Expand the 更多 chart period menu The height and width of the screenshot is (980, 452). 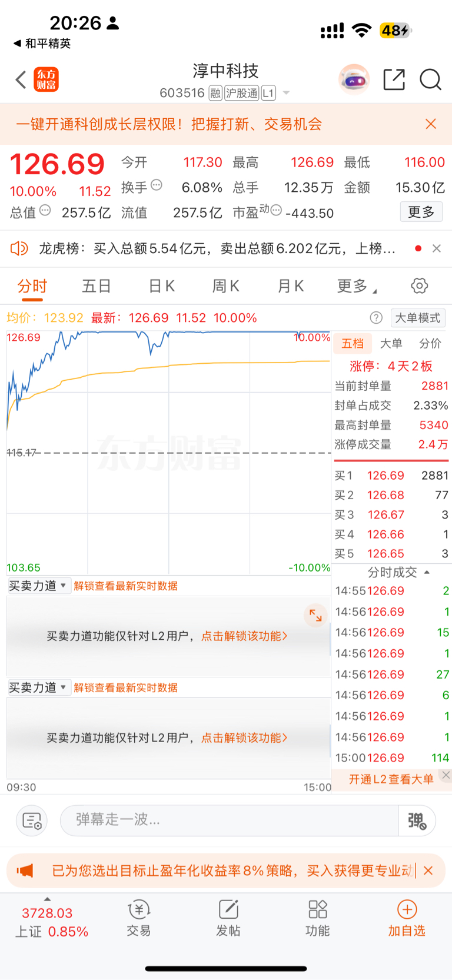coord(357,286)
